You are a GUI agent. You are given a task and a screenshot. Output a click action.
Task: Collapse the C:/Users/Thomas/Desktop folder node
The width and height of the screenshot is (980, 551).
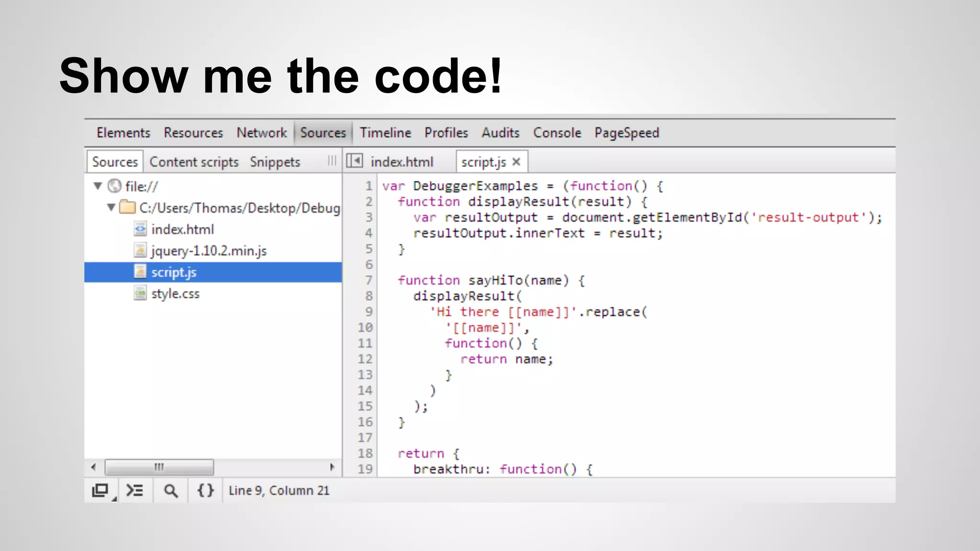pyautogui.click(x=111, y=207)
